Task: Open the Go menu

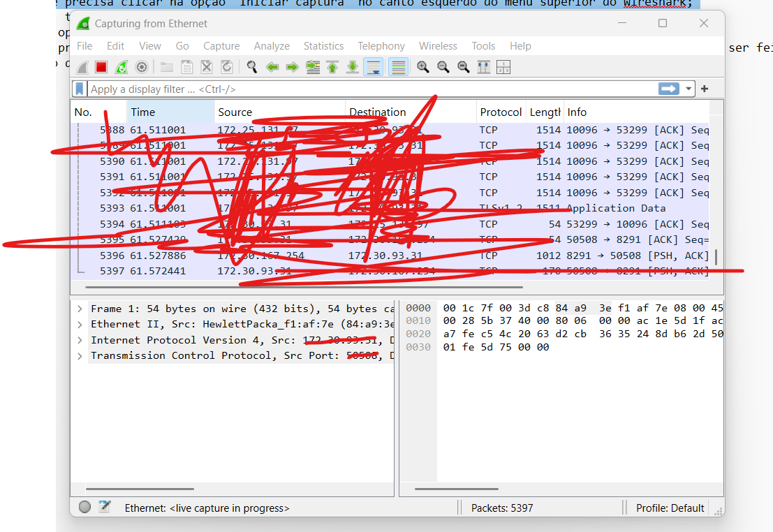Action: click(x=182, y=46)
